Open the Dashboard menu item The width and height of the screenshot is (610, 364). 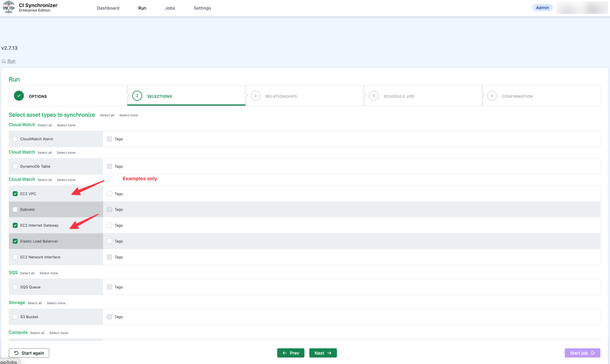coord(108,8)
